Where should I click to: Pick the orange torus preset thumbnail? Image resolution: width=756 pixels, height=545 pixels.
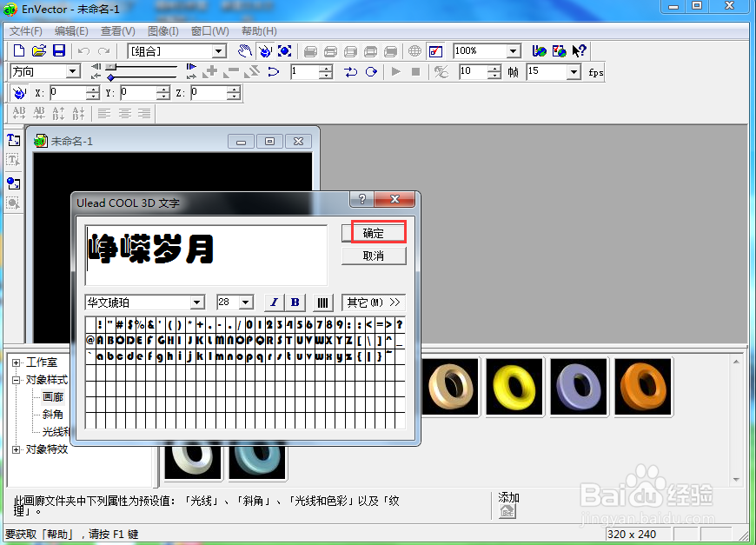pyautogui.click(x=643, y=386)
